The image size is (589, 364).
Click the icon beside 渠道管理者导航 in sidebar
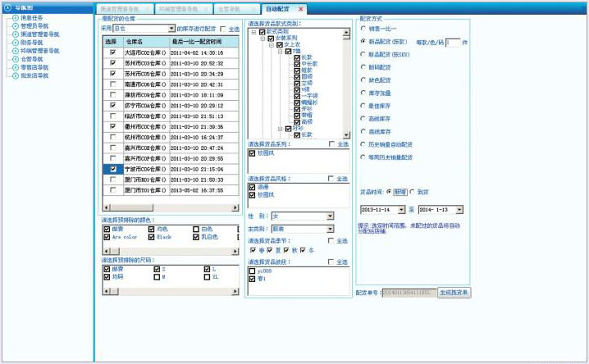pyautogui.click(x=16, y=34)
